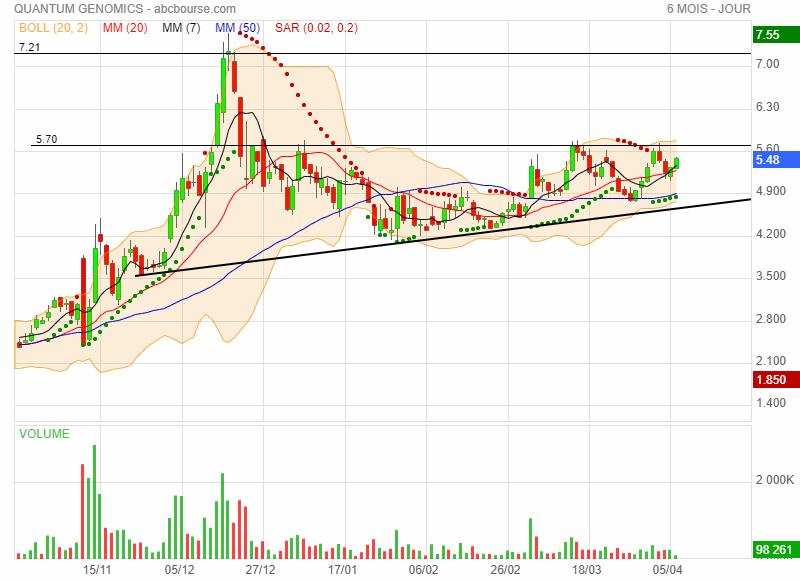Click the 06/02 date axis label
Screen dimensions: 800x580
coord(423,569)
